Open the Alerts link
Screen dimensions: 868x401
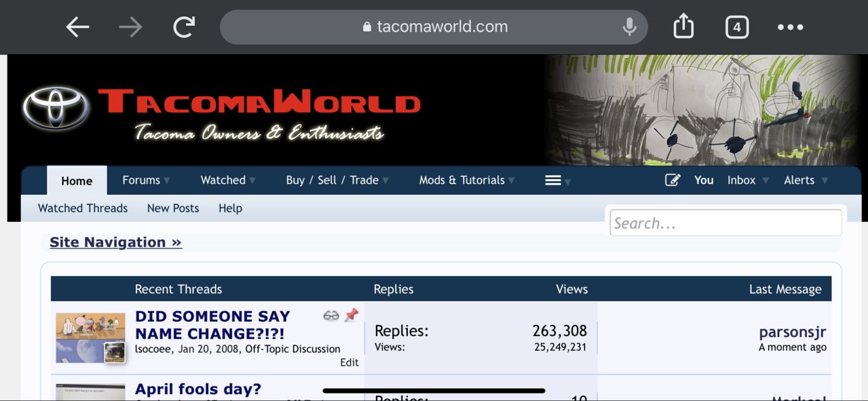coord(799,180)
